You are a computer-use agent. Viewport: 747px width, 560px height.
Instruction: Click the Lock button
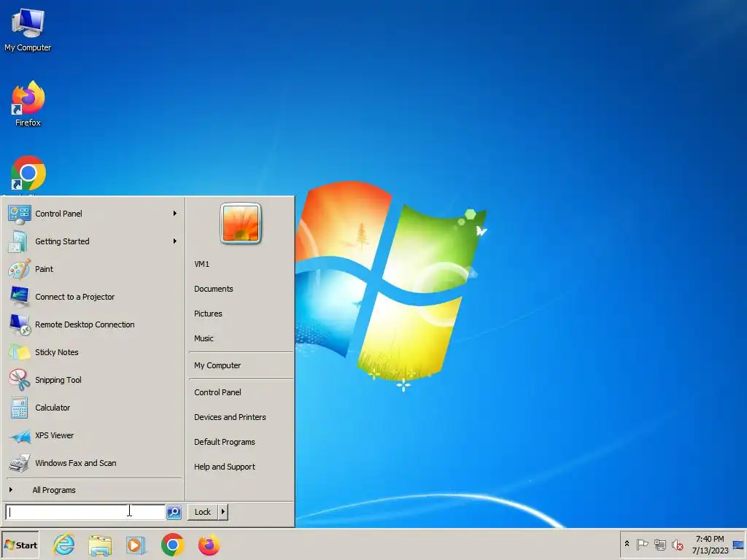pyautogui.click(x=203, y=512)
